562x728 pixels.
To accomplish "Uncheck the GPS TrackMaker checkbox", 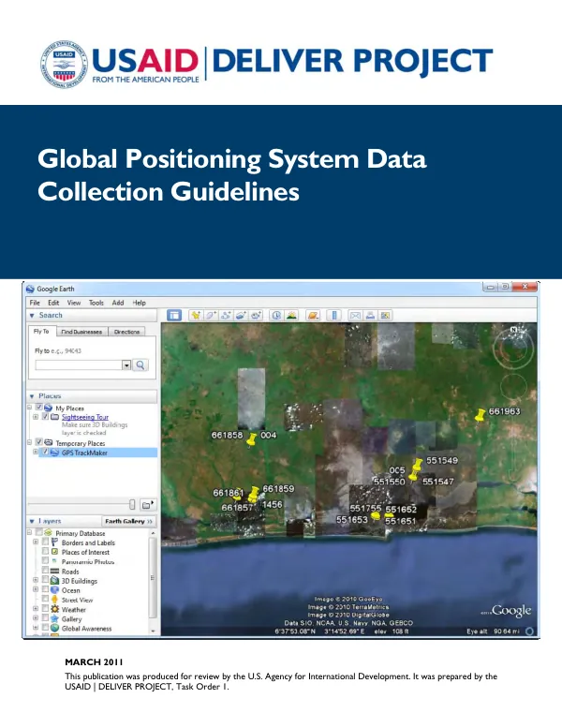I will click(46, 452).
